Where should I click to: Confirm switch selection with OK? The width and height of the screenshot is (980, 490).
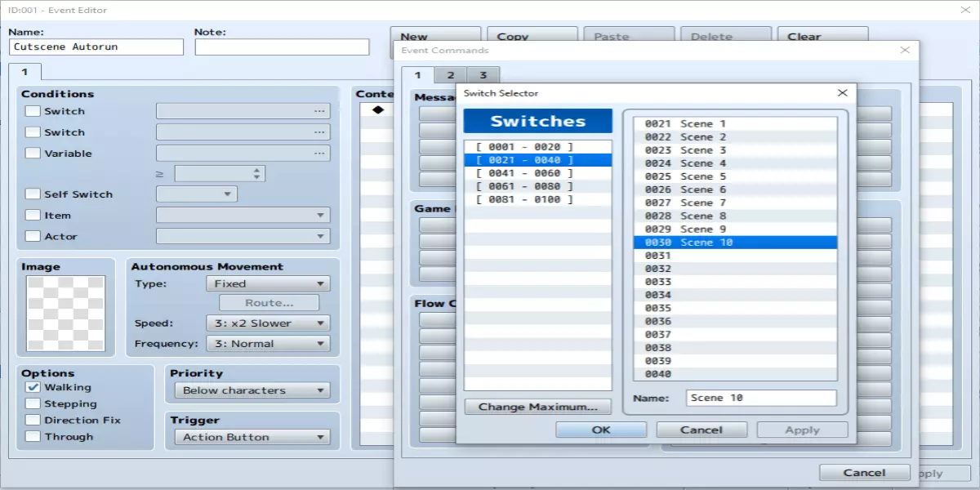[x=601, y=430]
